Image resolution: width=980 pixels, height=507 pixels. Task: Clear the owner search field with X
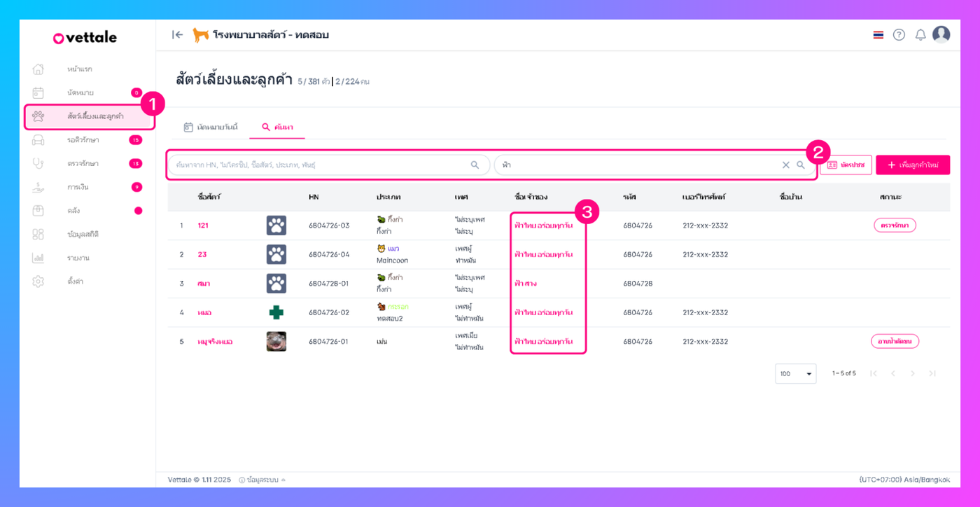(785, 165)
